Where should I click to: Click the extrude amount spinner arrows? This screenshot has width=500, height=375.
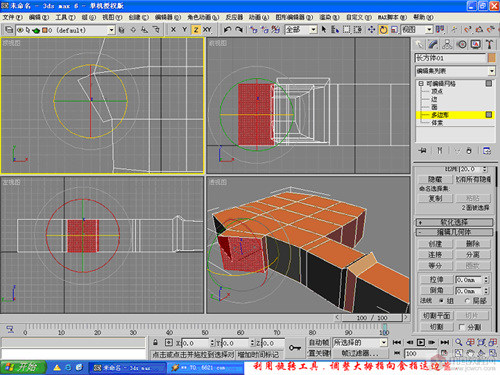(x=486, y=279)
